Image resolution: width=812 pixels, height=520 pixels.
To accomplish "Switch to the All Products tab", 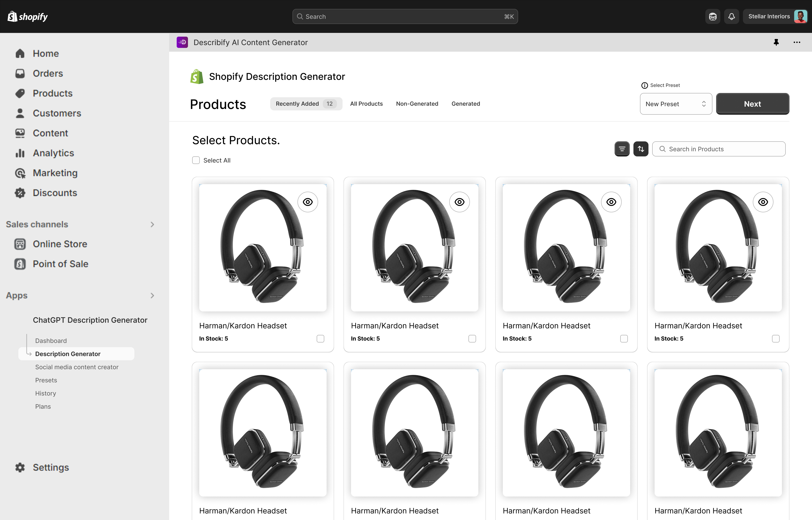I will [x=366, y=104].
